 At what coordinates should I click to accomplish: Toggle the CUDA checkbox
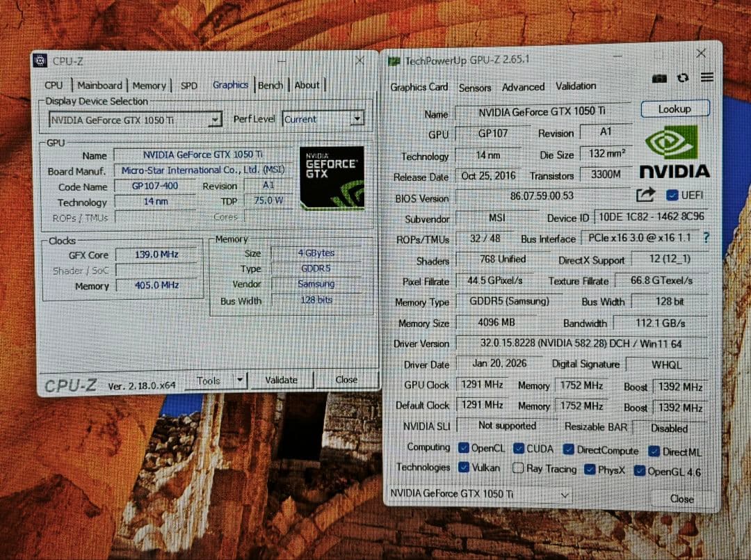518,449
